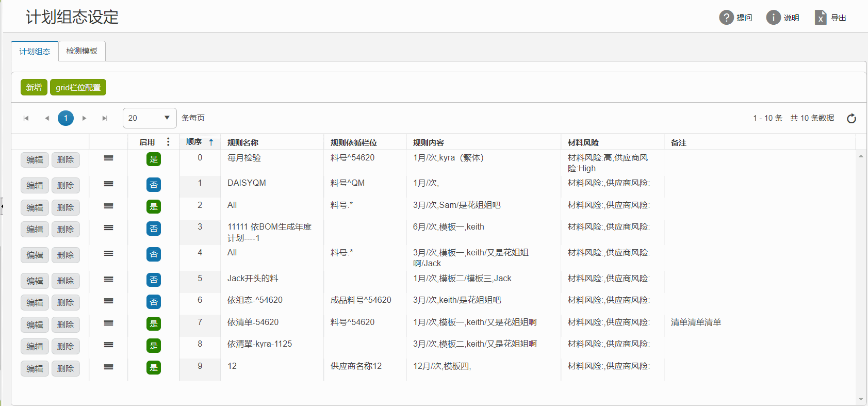Click the 新增 button
Viewport: 868px width, 406px height.
coord(34,87)
